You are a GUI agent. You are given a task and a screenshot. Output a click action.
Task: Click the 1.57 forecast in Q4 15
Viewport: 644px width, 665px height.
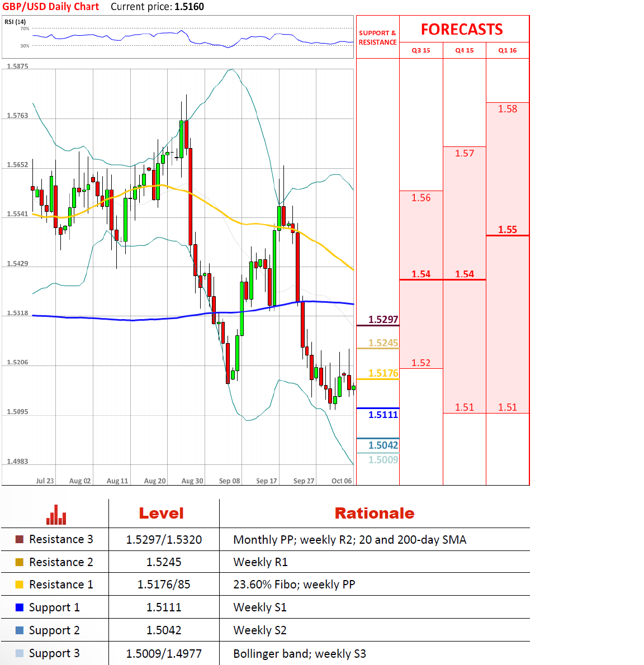coord(465,153)
